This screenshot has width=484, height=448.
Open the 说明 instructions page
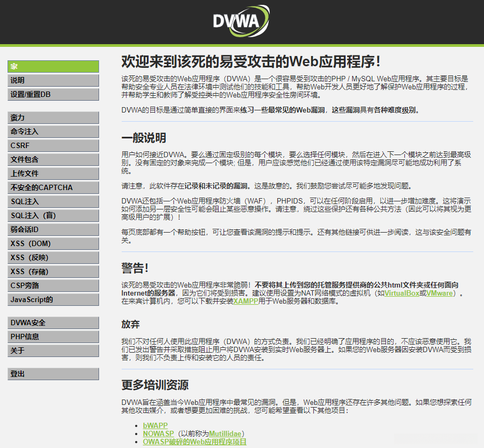point(53,80)
